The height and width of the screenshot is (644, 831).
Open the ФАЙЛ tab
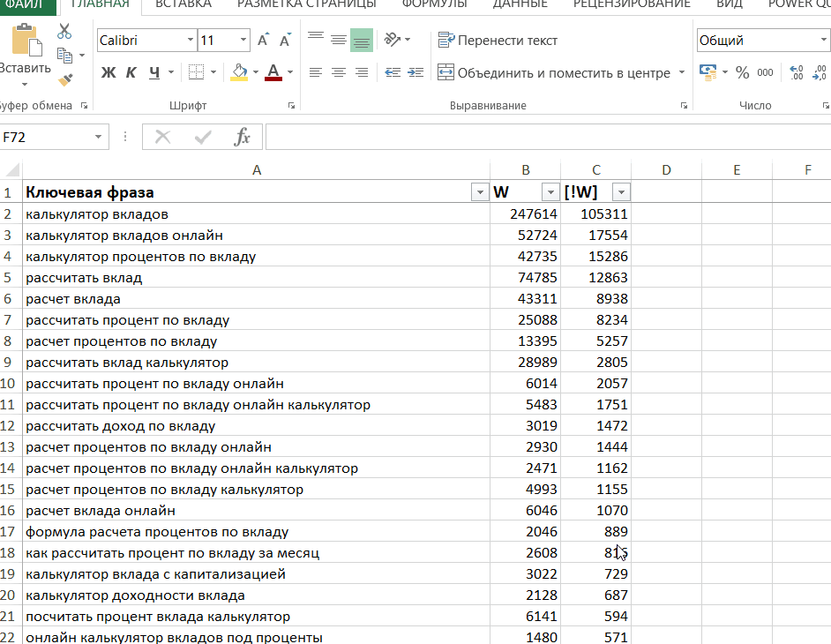(x=25, y=4)
